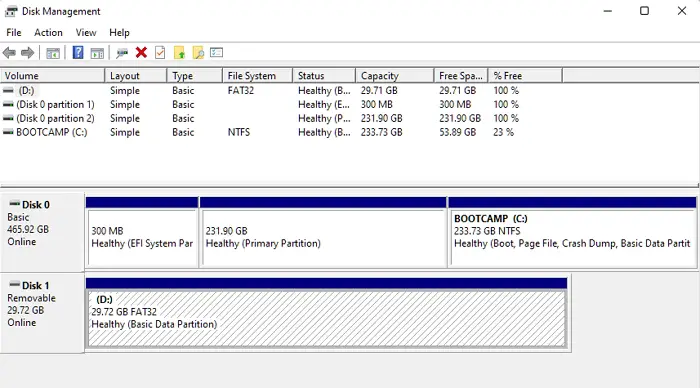This screenshot has height=388, width=700.
Task: Open the Action menu
Action: 48,33
